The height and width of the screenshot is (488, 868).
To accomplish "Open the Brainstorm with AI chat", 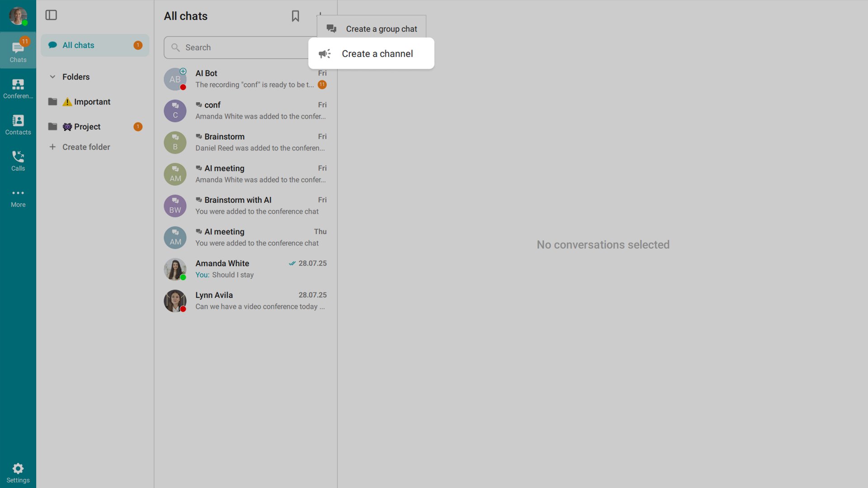I will point(245,206).
